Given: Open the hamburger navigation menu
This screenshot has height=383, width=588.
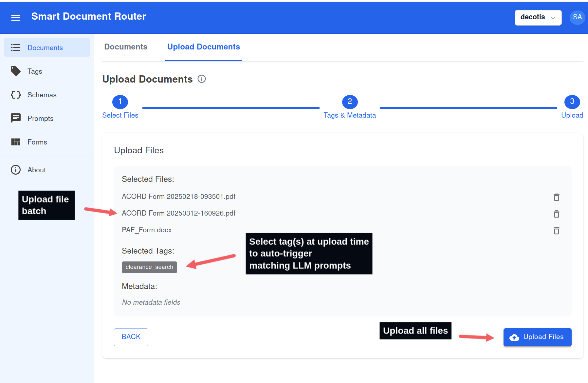Looking at the screenshot, I should point(16,17).
